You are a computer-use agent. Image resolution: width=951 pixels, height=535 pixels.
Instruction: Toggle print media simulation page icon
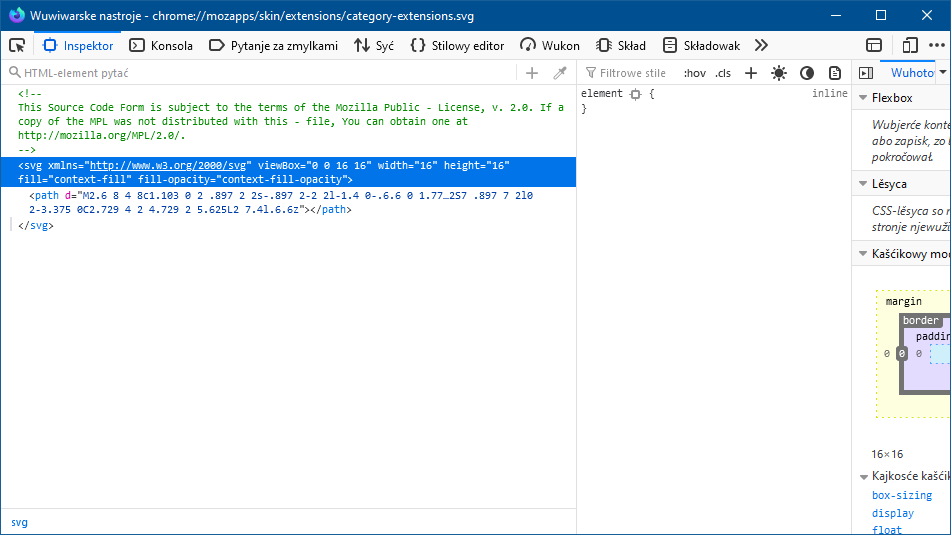tap(835, 73)
